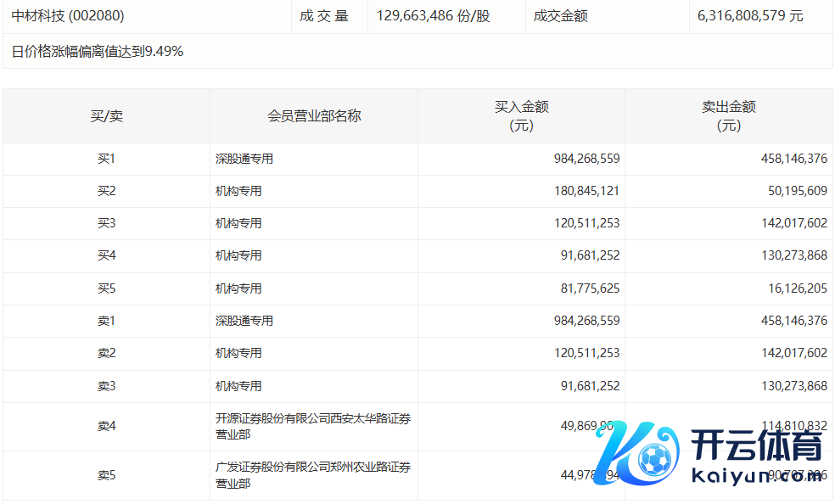Screen dimensions: 835x504
Task: Click the 开云体育 watermark text
Action: pos(757,446)
